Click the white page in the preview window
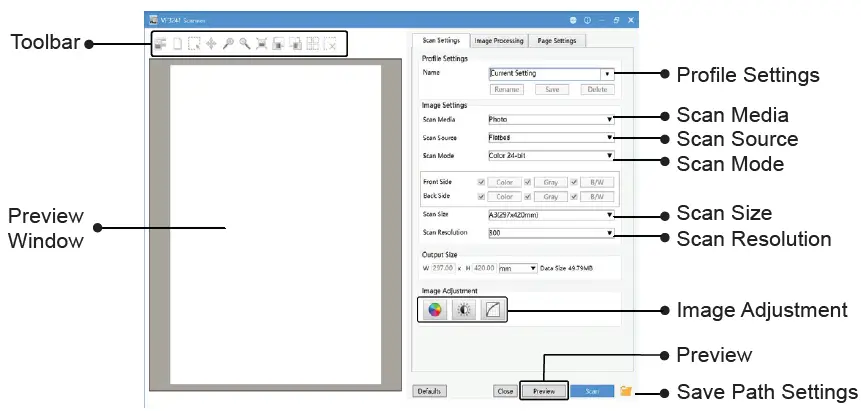 (x=276, y=225)
